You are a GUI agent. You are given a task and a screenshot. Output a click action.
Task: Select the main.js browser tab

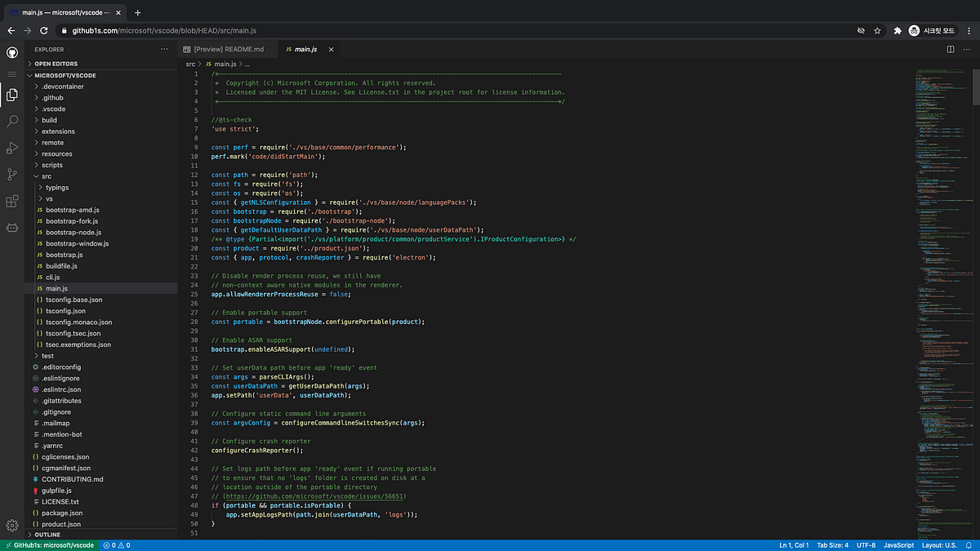coord(64,13)
